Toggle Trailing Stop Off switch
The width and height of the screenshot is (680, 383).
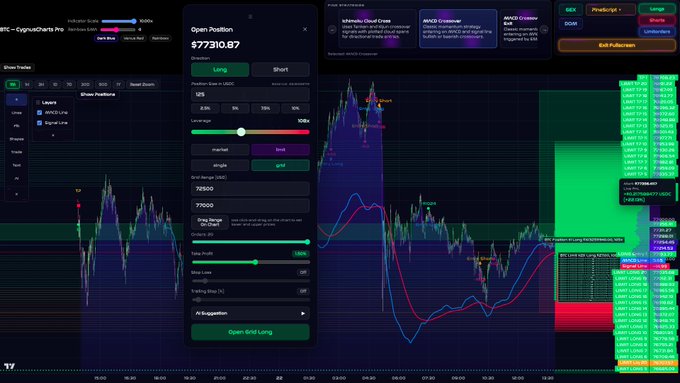pos(303,291)
